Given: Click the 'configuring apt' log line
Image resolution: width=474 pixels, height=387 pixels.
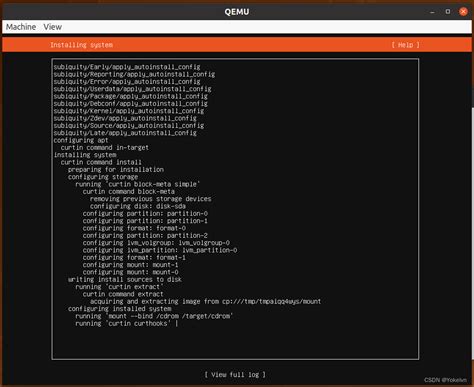Looking at the screenshot, I should (x=81, y=140).
